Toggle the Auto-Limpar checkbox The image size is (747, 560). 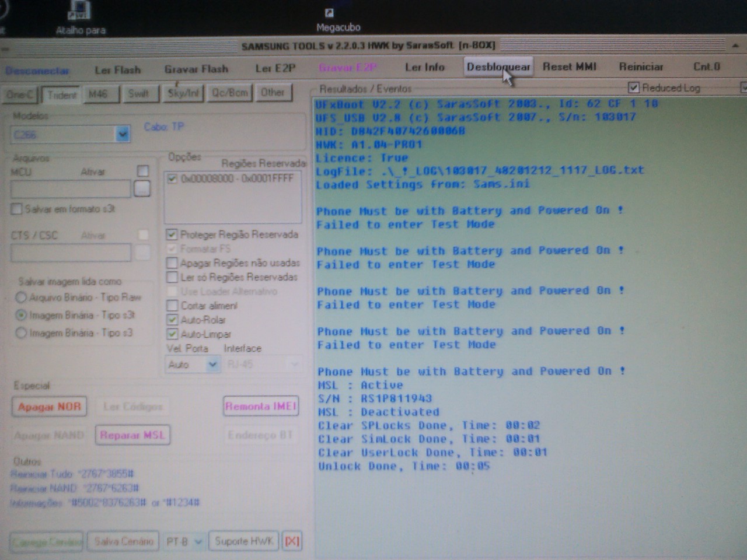coord(172,334)
